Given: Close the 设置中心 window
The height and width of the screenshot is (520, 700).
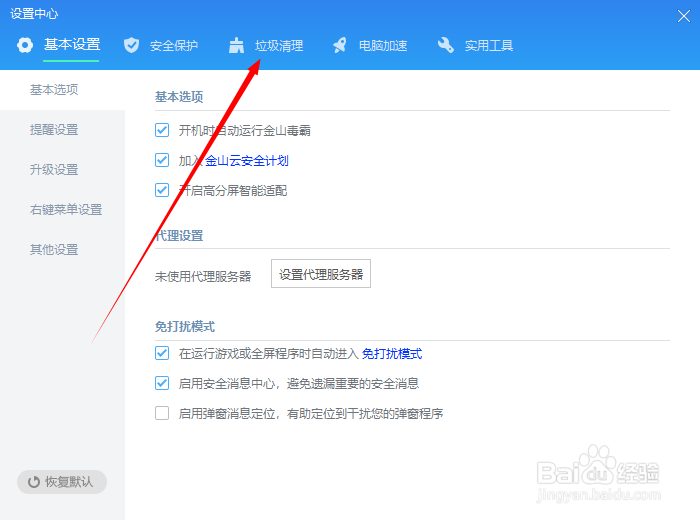Looking at the screenshot, I should [683, 16].
